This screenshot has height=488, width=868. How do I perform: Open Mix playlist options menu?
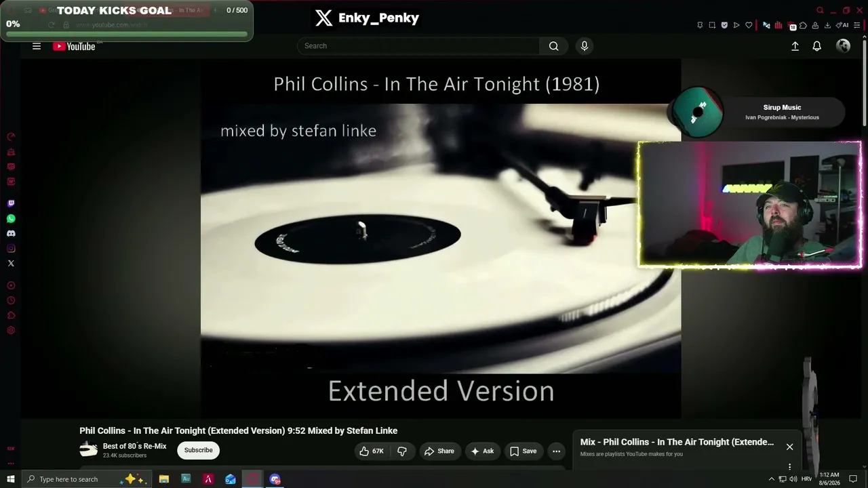(x=789, y=466)
